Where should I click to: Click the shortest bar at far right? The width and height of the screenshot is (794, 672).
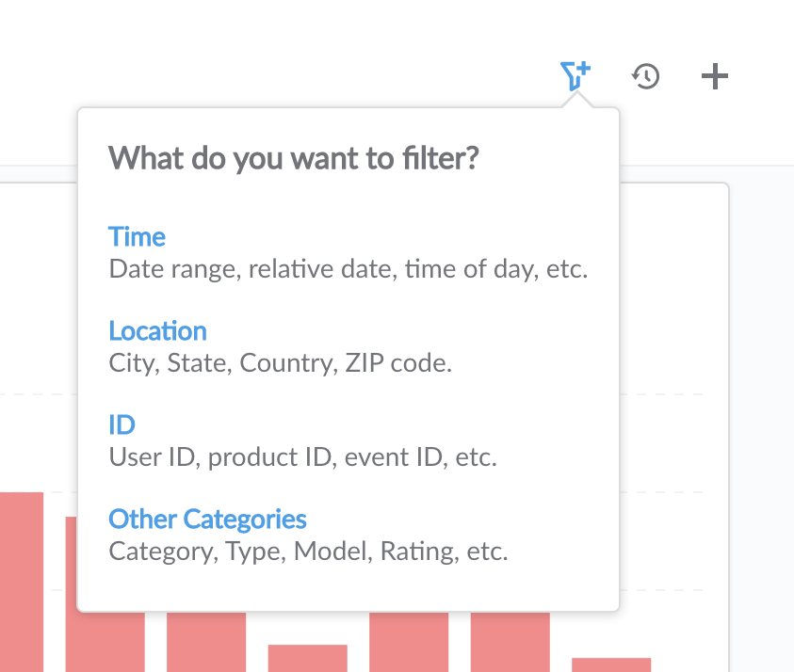(610, 664)
